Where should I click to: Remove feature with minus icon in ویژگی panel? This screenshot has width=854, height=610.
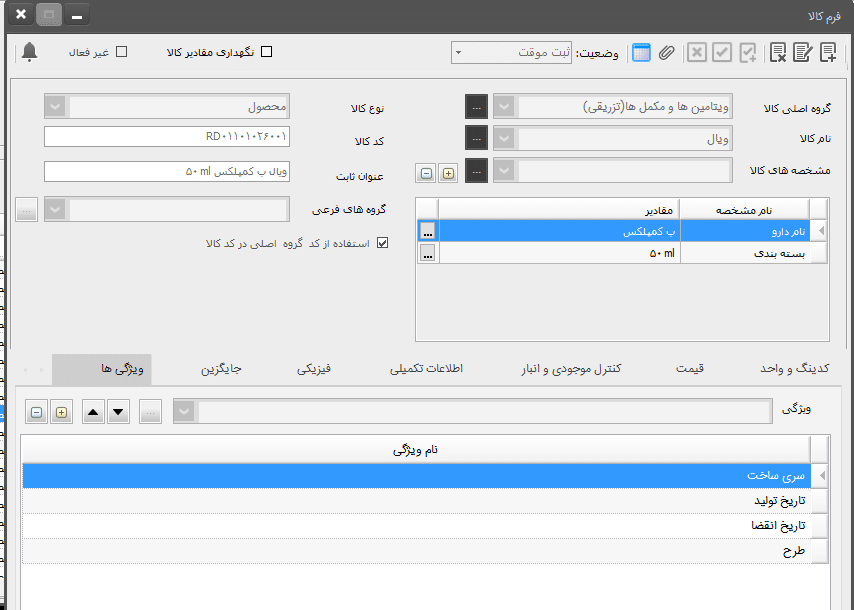(x=36, y=412)
